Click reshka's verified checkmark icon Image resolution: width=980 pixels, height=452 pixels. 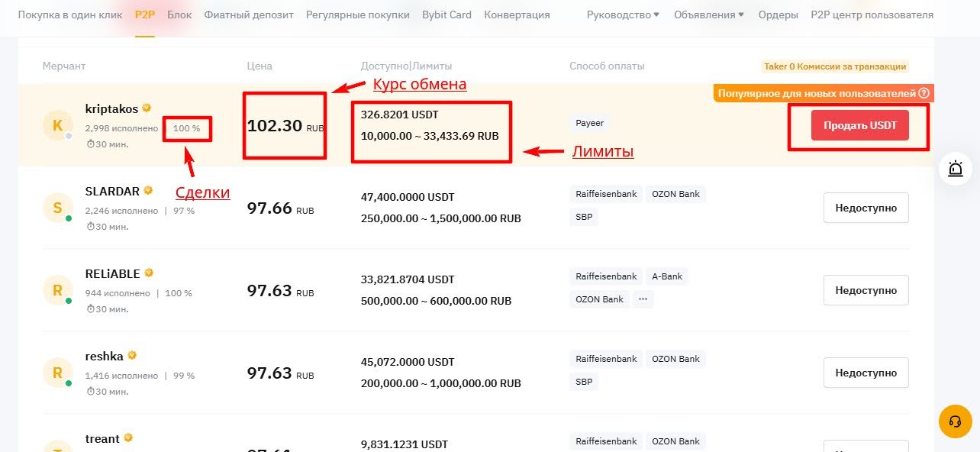(x=132, y=354)
